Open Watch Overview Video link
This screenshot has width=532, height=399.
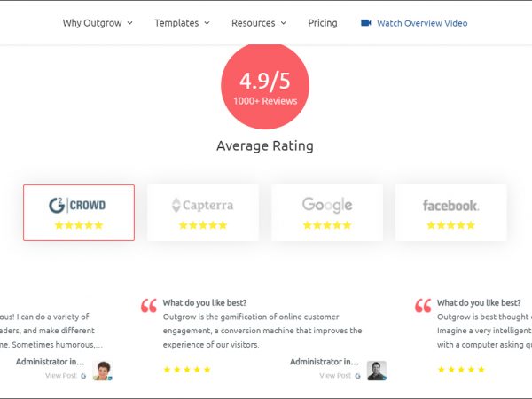(x=422, y=23)
